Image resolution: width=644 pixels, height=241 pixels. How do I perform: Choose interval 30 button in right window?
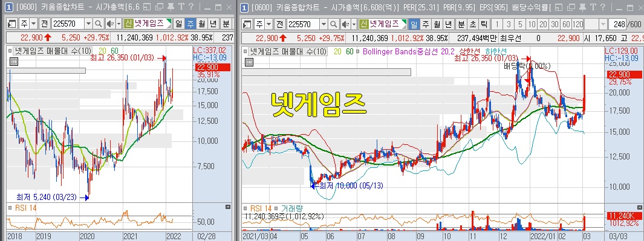pos(555,24)
